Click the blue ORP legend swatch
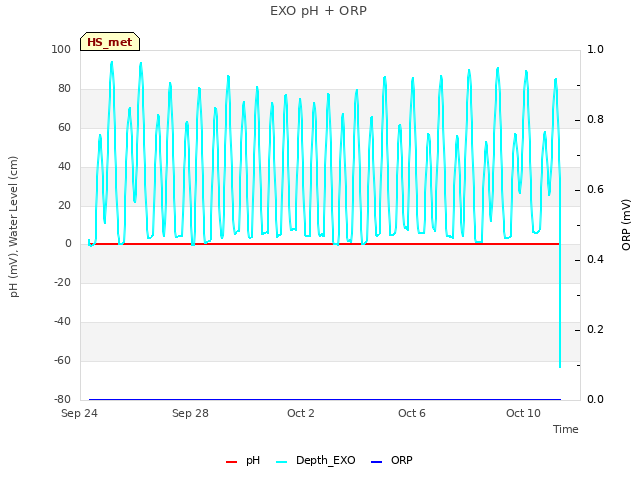 coord(376,462)
